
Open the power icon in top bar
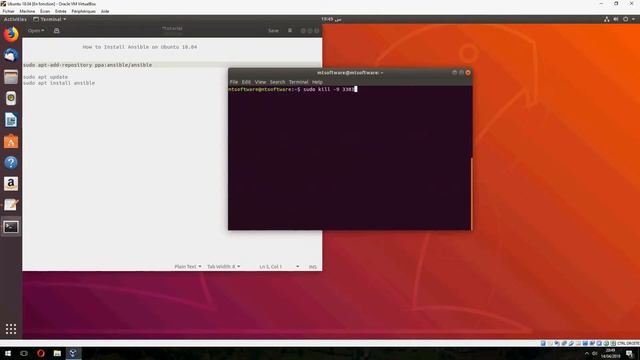tap(625, 19)
